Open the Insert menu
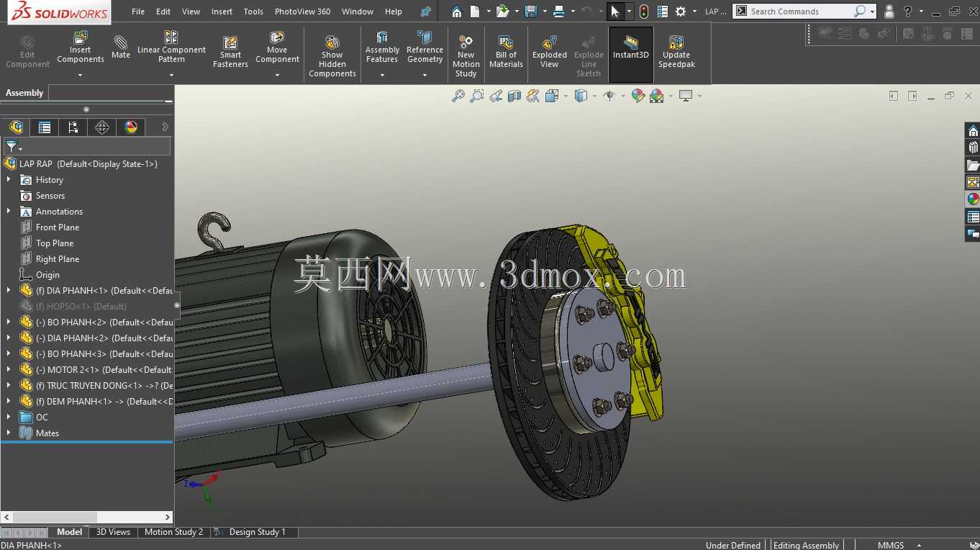 pos(222,12)
